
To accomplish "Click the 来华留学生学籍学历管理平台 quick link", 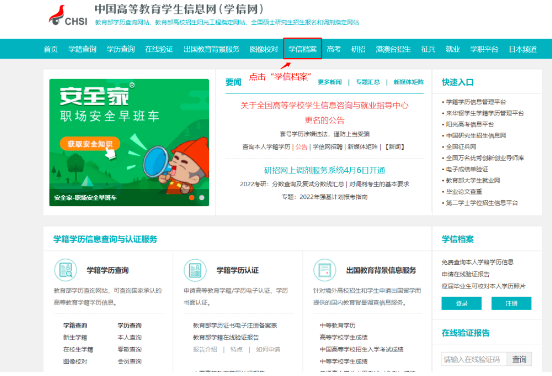I will tap(485, 113).
